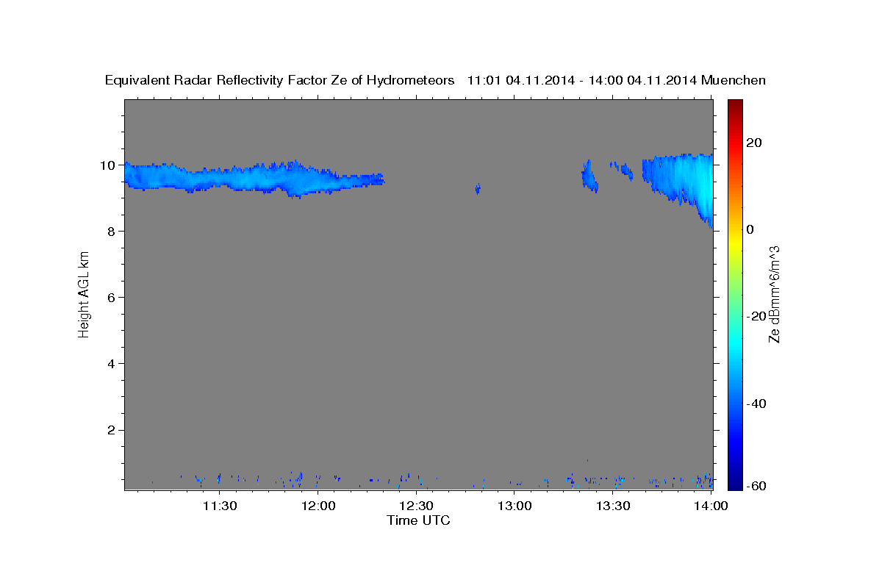Click the '13:30' time tick label

613,506
